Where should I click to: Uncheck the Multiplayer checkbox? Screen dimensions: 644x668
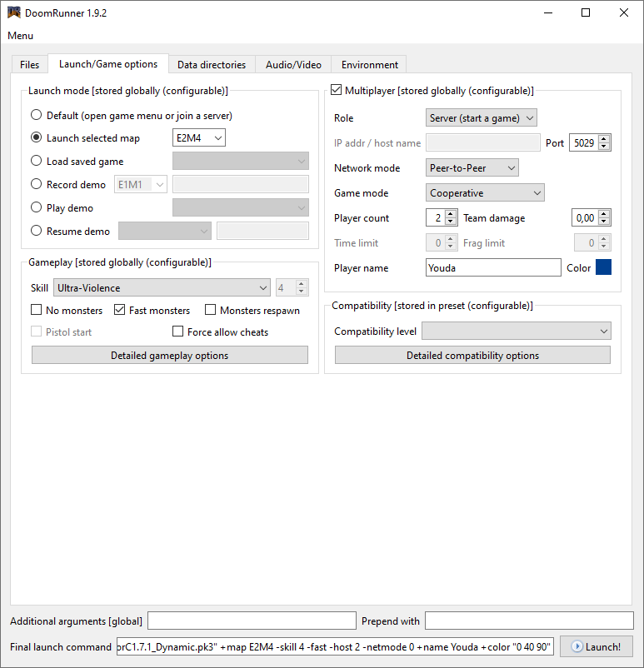coord(336,90)
